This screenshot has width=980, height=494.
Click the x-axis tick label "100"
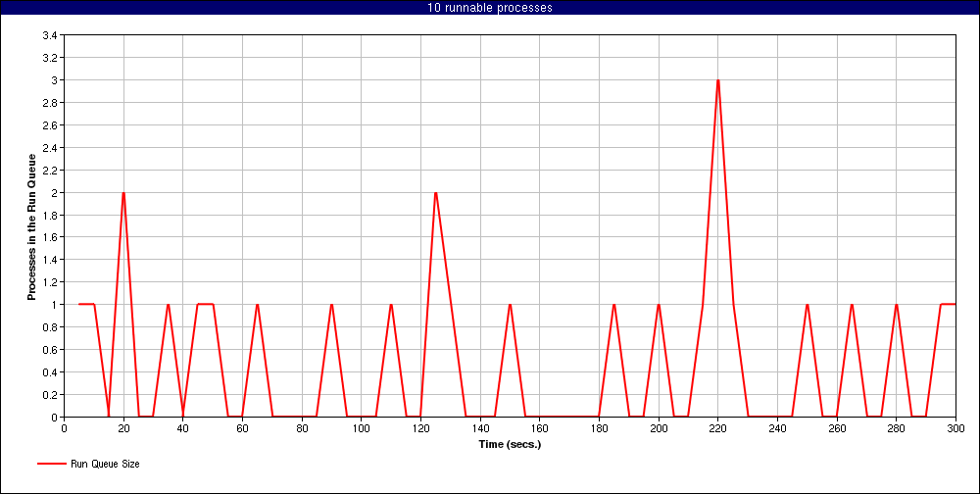coord(362,429)
